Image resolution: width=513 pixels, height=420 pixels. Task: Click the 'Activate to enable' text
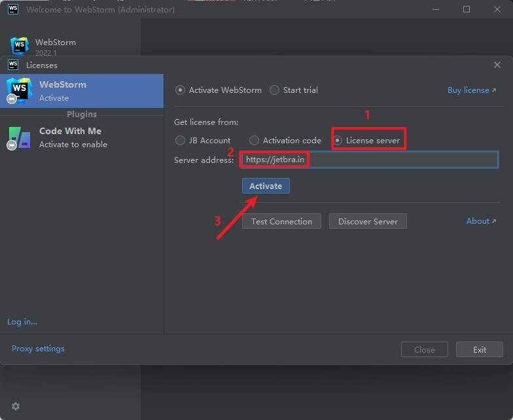(73, 144)
